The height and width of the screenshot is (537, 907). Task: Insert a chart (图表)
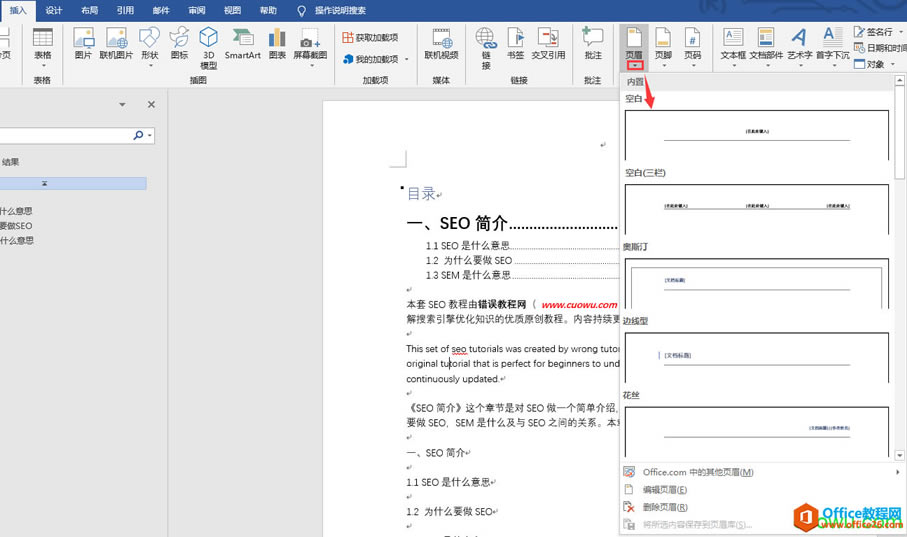pos(277,44)
